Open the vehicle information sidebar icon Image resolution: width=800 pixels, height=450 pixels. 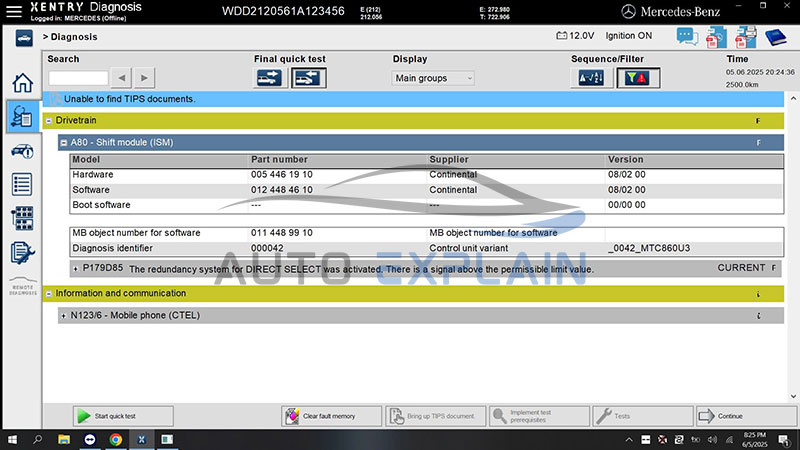pyautogui.click(x=22, y=151)
